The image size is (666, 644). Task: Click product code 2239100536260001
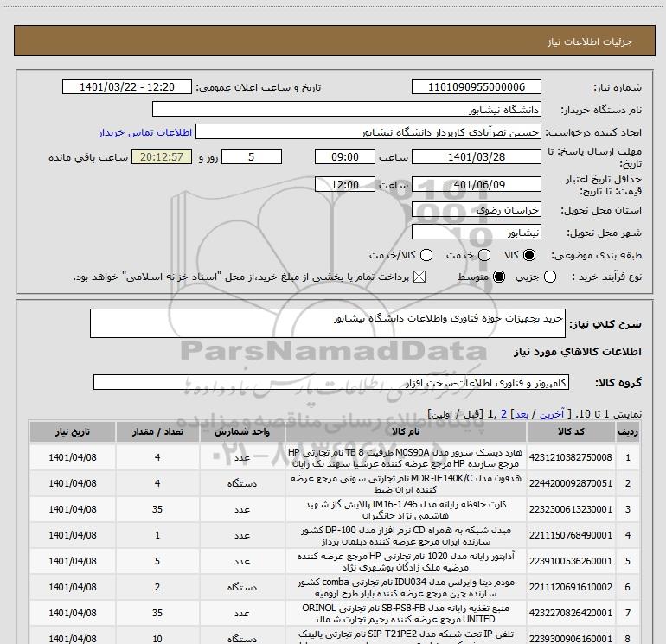[571, 561]
